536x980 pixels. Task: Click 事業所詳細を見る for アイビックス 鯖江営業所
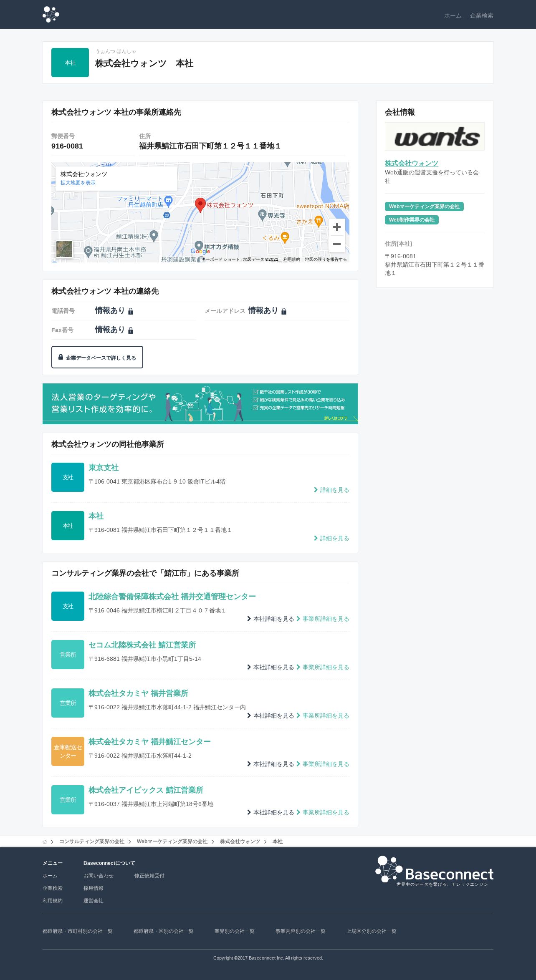coord(323,812)
